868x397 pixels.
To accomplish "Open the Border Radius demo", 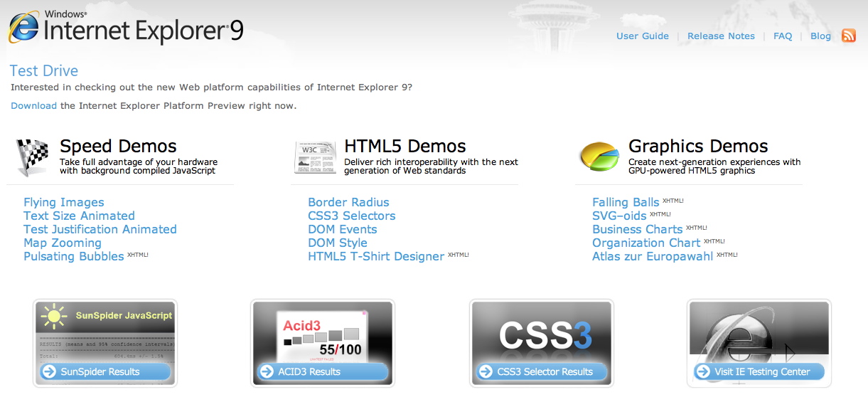I will click(348, 202).
